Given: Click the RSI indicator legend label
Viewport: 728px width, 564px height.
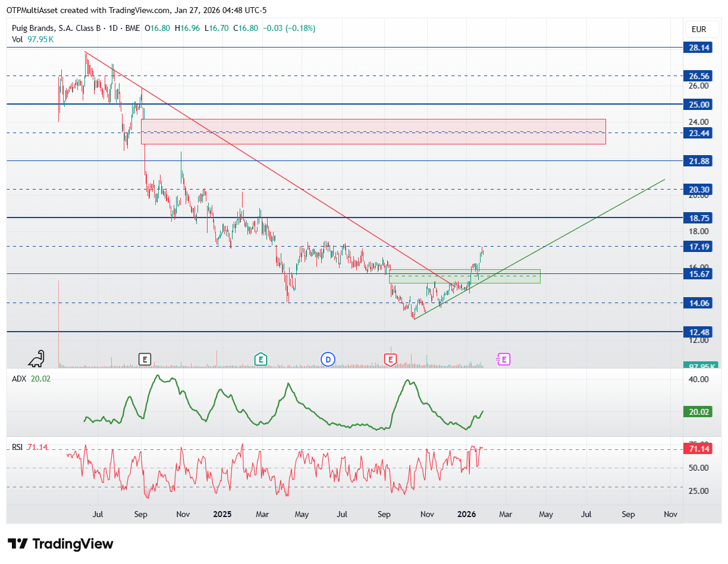Looking at the screenshot, I should pos(17,446).
